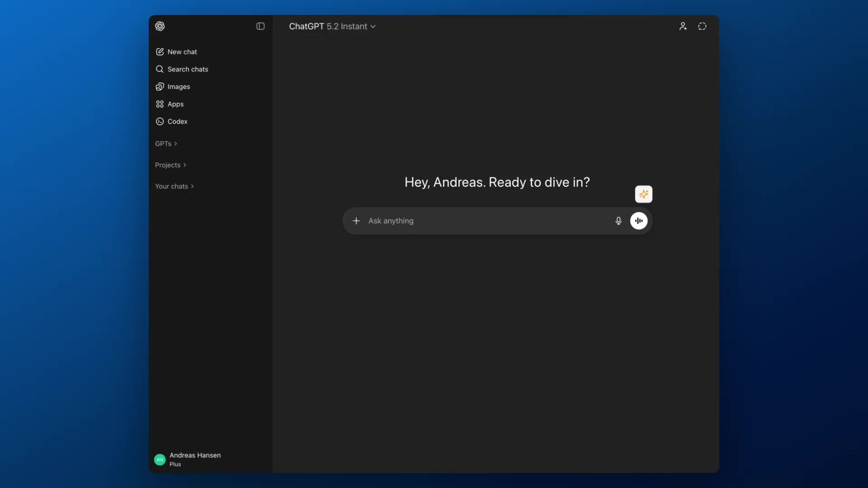Open the ChatGPT 5.2 Instant model dropdown

332,27
